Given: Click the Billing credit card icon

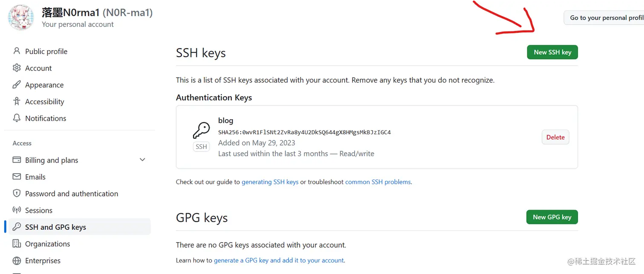Looking at the screenshot, I should coord(17,160).
